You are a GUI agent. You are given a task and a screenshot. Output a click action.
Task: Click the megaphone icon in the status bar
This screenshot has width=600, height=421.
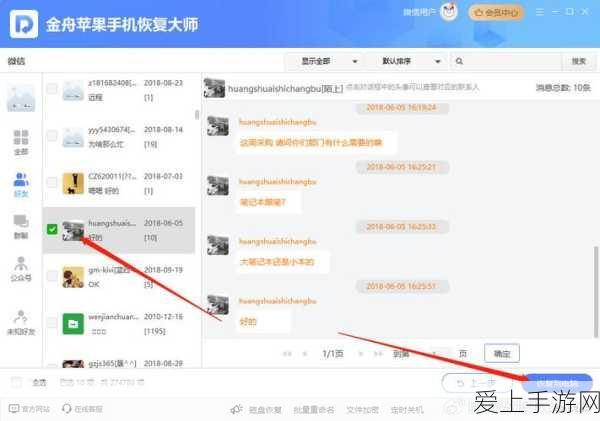[x=236, y=410]
